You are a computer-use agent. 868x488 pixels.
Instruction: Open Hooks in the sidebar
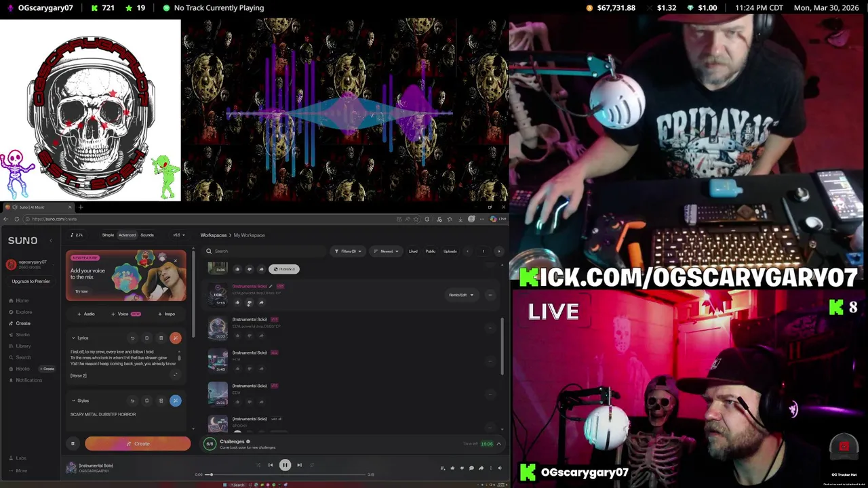pyautogui.click(x=20, y=369)
